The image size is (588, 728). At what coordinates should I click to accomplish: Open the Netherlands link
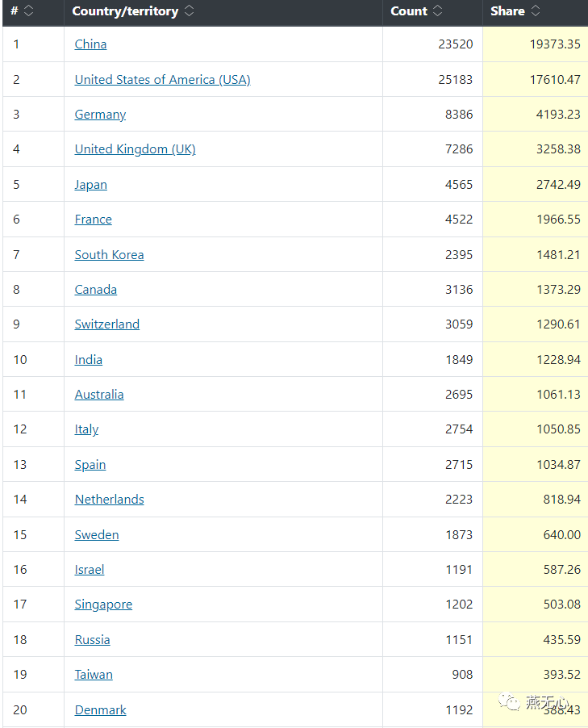pyautogui.click(x=109, y=500)
